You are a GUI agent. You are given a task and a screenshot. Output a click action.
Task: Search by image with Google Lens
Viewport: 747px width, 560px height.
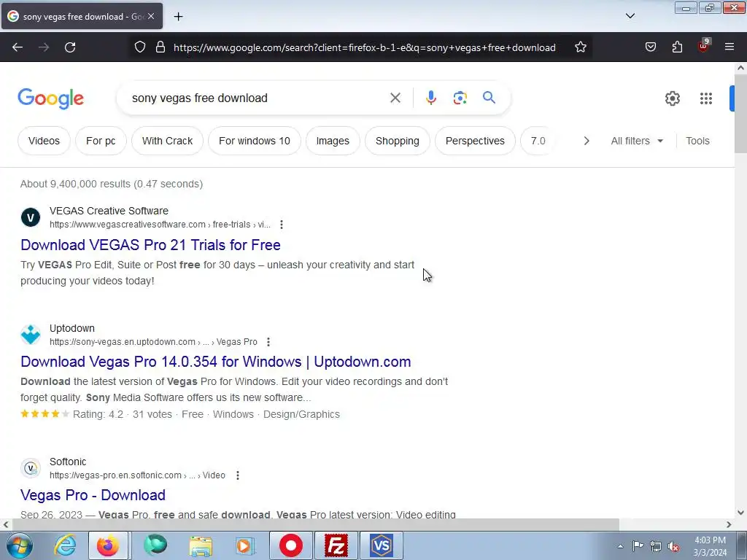click(x=460, y=98)
